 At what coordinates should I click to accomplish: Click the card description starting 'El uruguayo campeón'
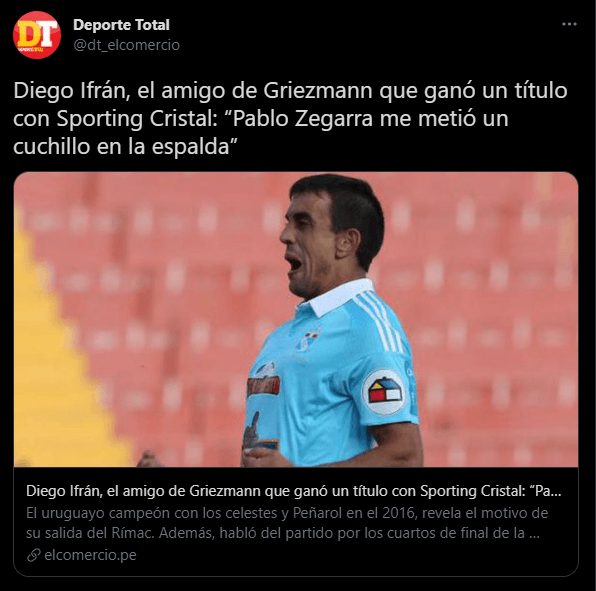coord(287,523)
